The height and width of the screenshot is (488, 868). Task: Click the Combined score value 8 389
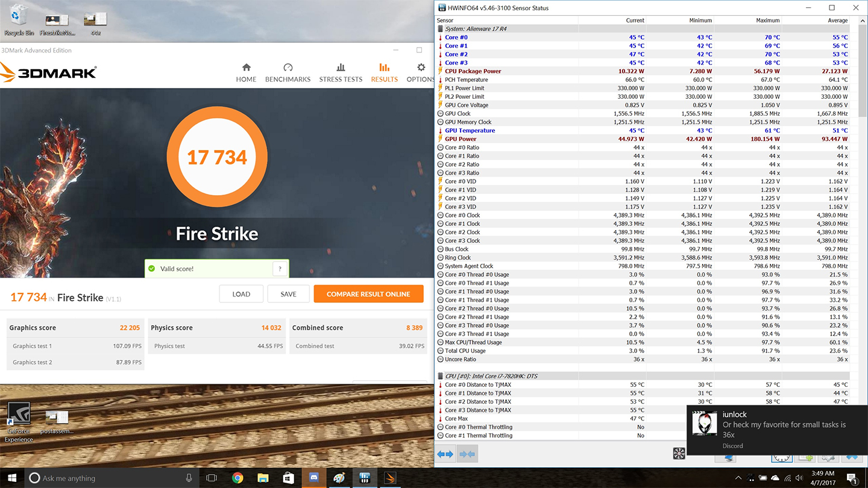click(414, 328)
